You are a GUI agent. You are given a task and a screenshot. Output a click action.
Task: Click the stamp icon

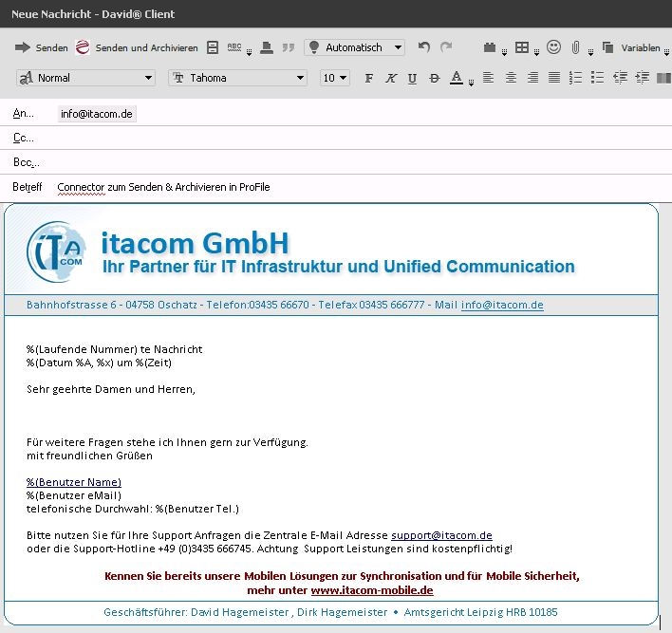click(267, 47)
